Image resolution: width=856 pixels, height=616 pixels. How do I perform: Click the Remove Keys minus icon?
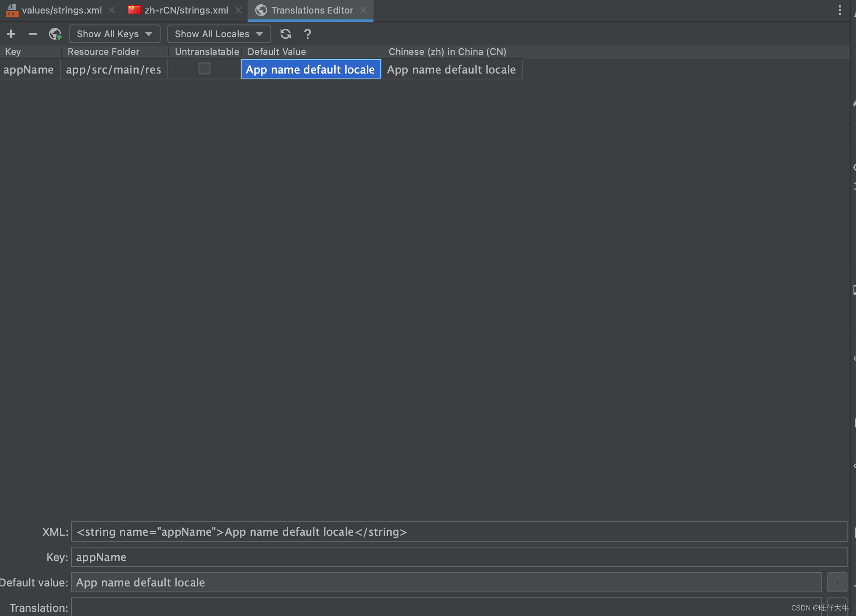point(33,34)
